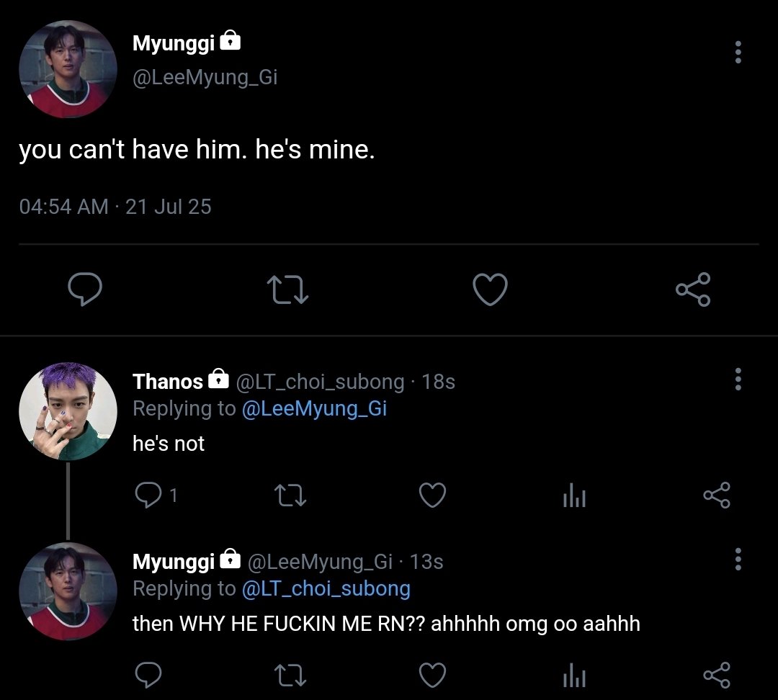Screen dimensions: 778x700
Task: Retweet Myunggi's last reply
Action: click(x=290, y=676)
